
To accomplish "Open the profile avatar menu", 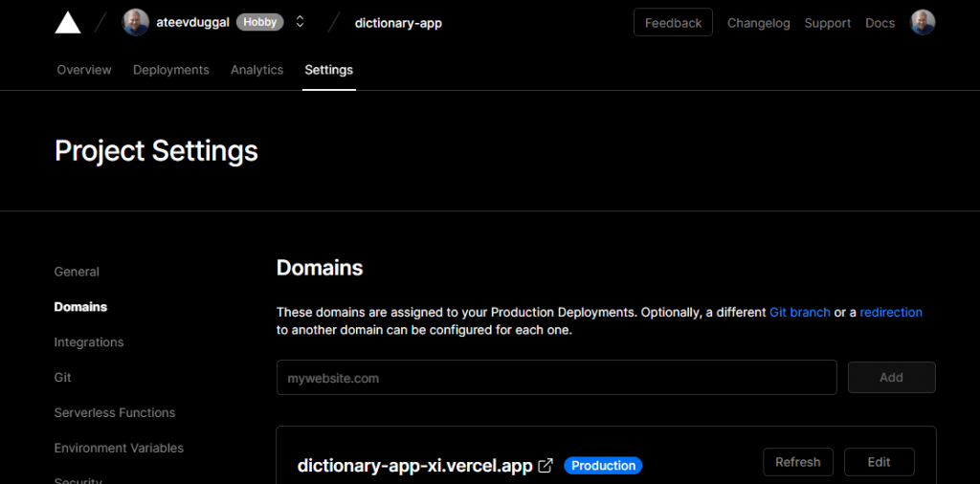I will pos(923,23).
